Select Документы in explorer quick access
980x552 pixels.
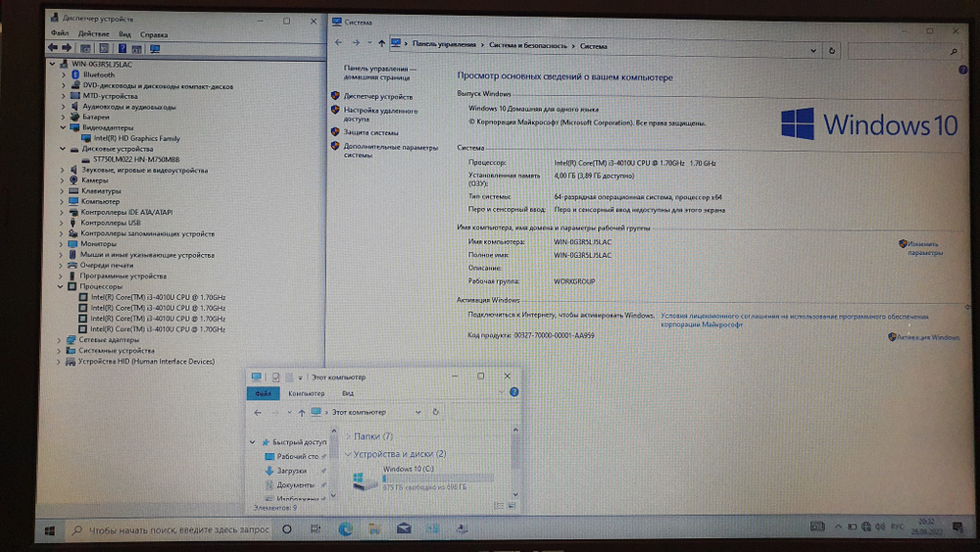(x=295, y=484)
